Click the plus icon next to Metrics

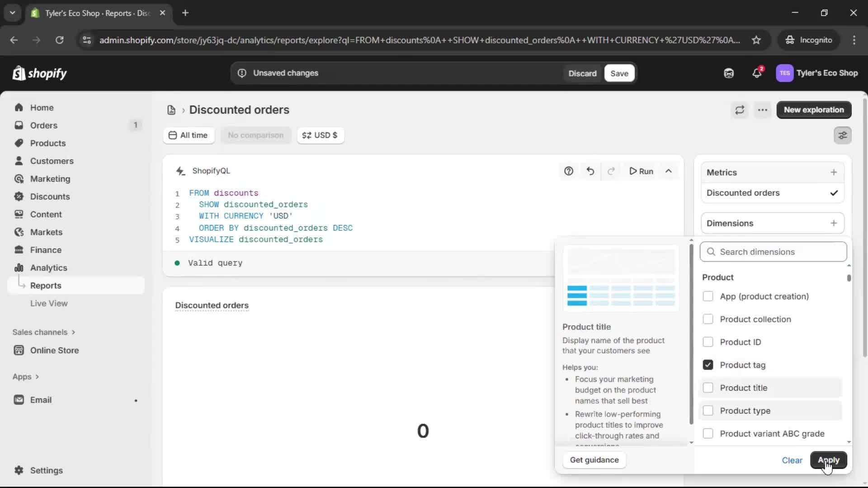(833, 172)
